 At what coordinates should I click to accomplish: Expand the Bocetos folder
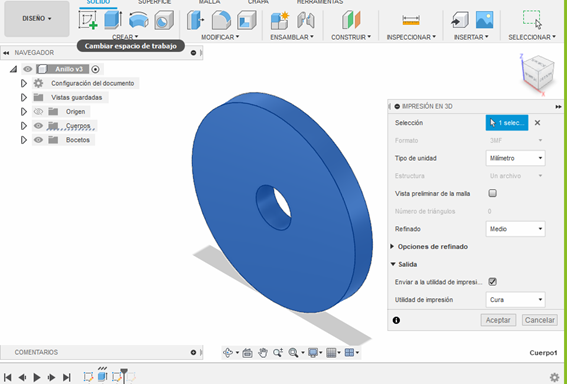point(24,140)
